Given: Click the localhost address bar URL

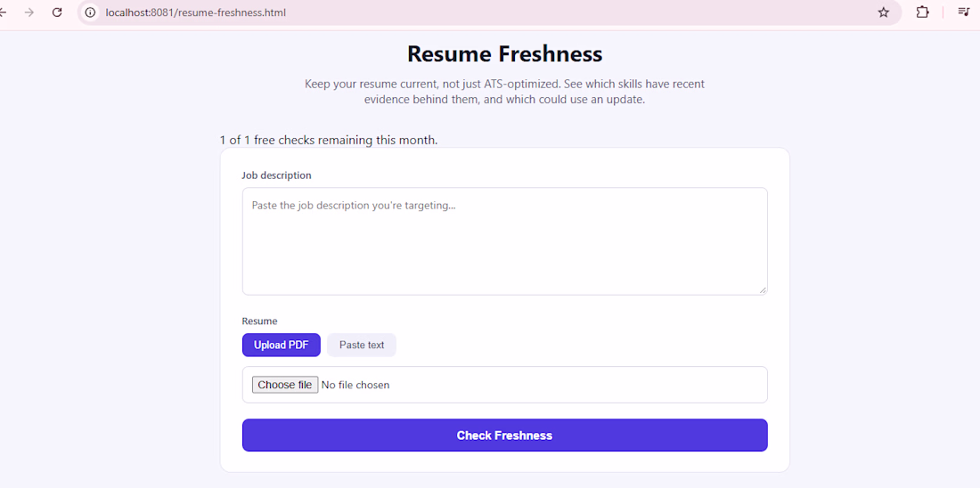Looking at the screenshot, I should coord(196,12).
